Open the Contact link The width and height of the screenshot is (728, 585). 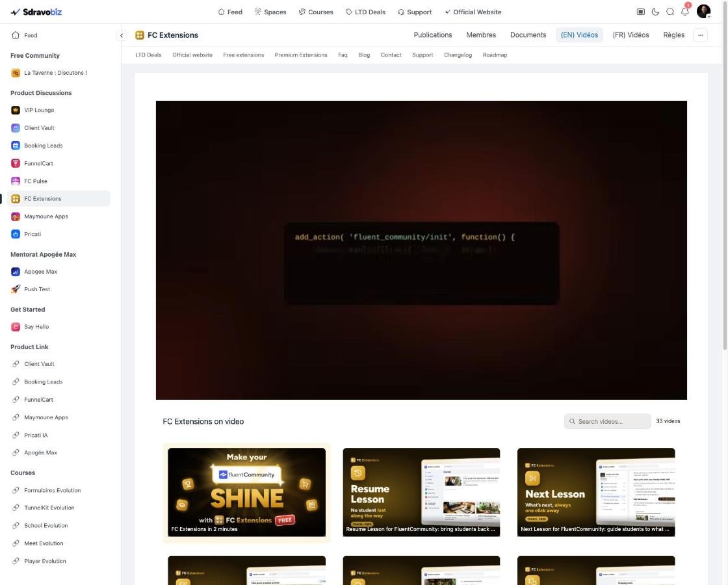391,55
